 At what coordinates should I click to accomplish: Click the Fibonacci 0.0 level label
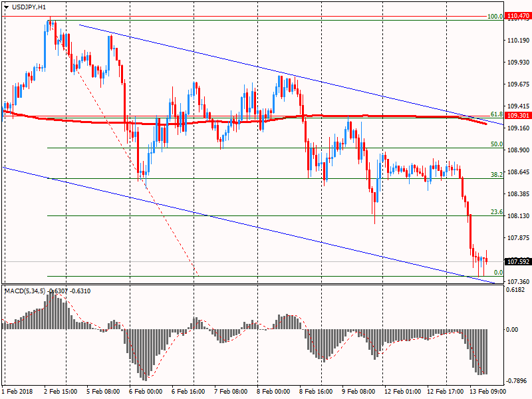(498, 273)
